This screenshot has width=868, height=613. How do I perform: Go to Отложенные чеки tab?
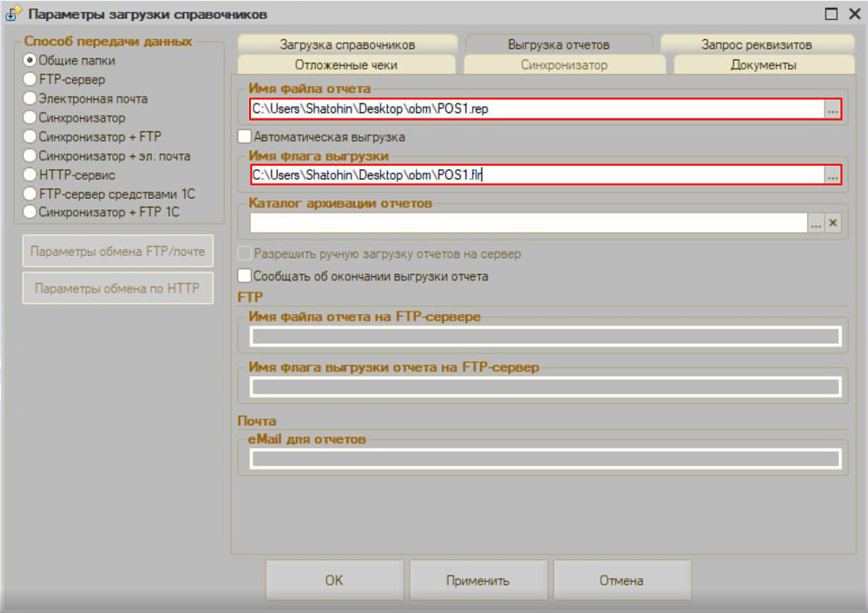point(346,65)
